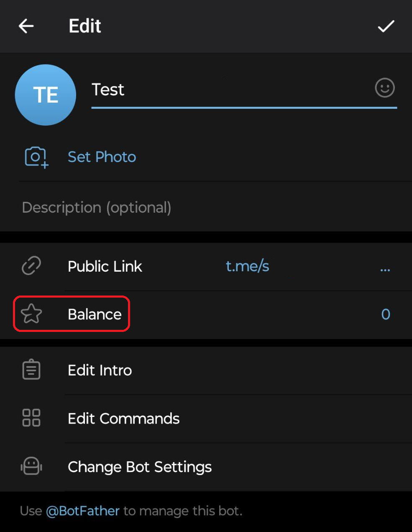The height and width of the screenshot is (532, 412).
Task: Tap the camera Set Photo icon
Action: [x=36, y=157]
